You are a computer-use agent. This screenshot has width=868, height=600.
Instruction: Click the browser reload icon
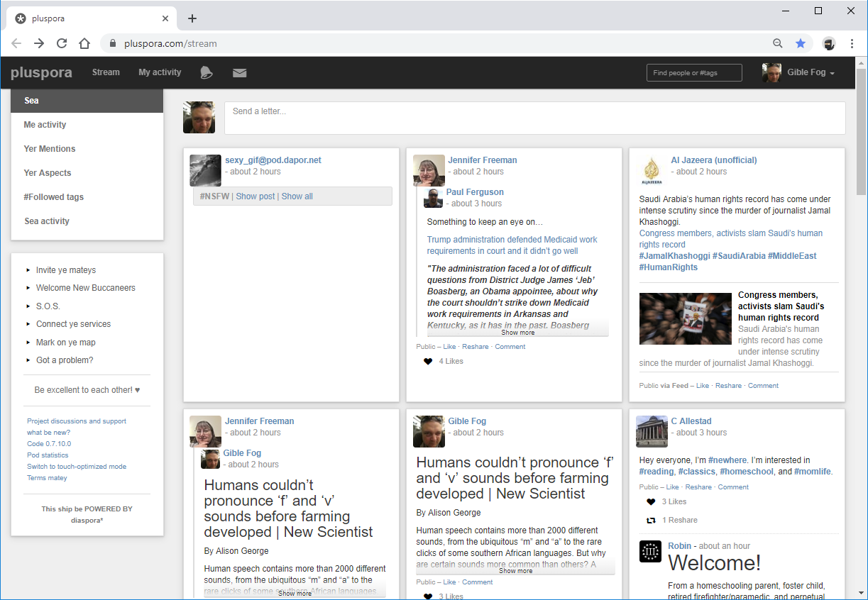pos(62,43)
